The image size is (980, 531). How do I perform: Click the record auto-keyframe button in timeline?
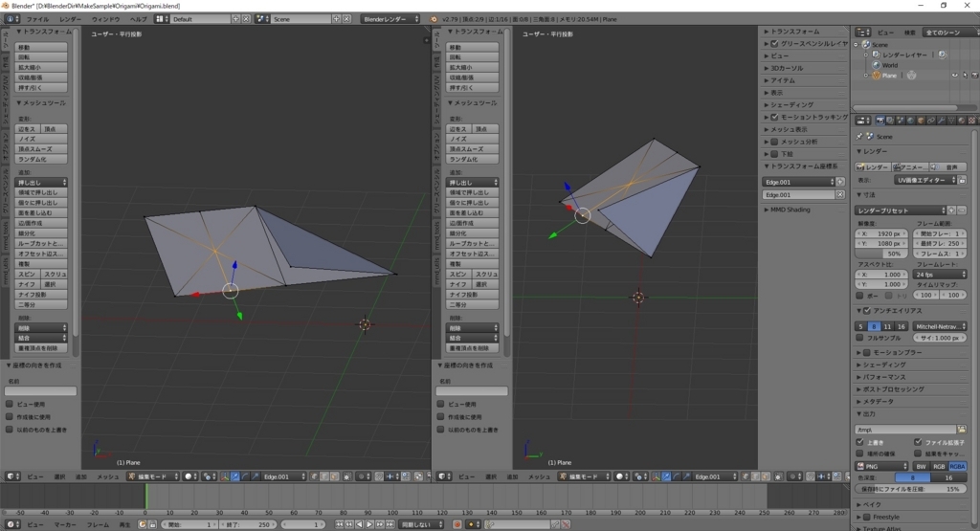[x=457, y=524]
